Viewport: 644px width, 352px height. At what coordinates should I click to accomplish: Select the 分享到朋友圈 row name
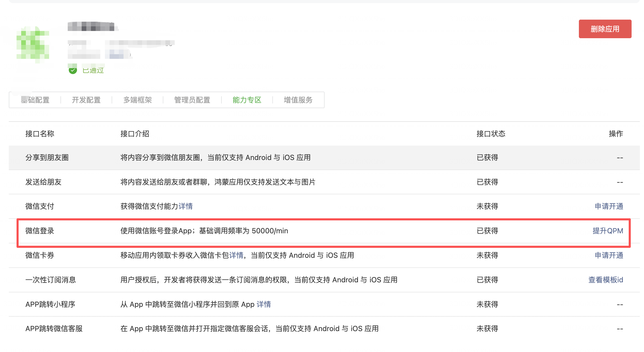(47, 157)
